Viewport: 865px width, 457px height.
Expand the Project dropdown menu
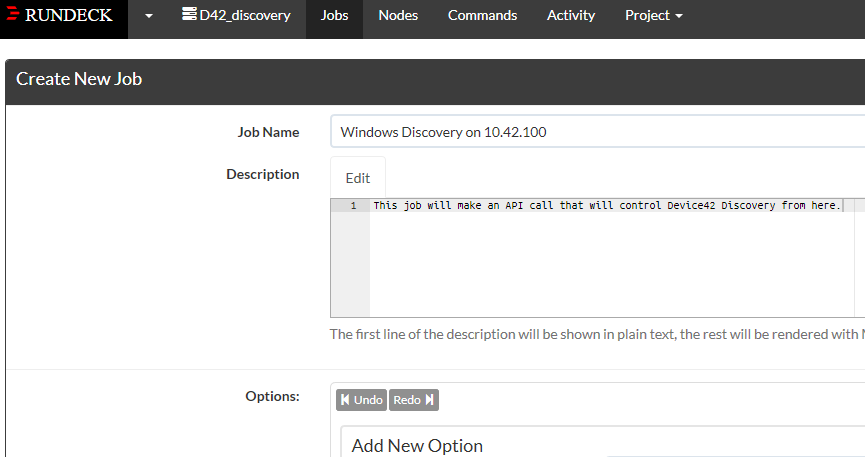tap(654, 15)
